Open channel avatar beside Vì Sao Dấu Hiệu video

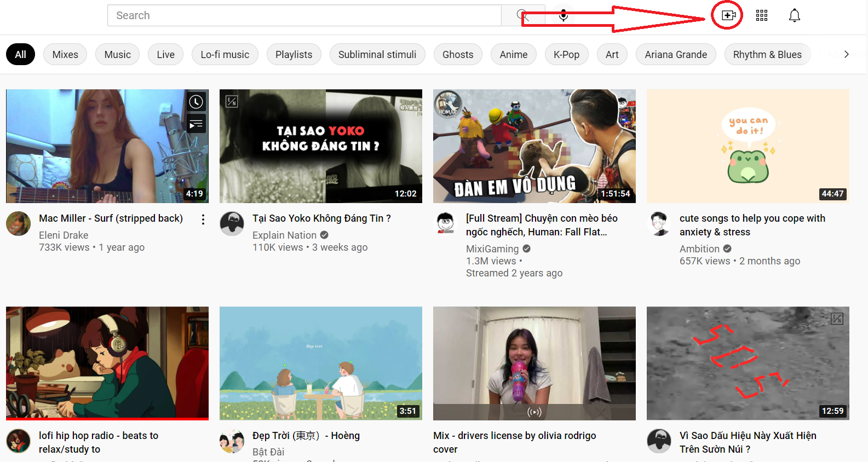tap(659, 441)
